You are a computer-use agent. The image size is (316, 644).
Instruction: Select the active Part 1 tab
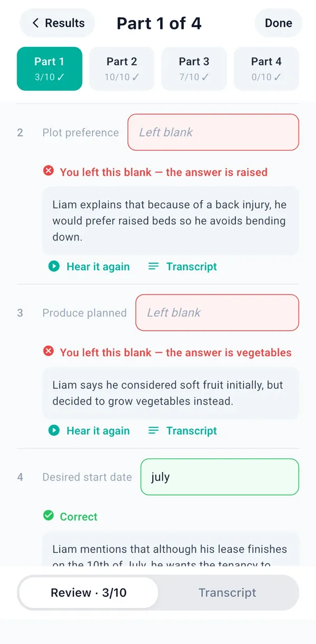click(x=50, y=69)
